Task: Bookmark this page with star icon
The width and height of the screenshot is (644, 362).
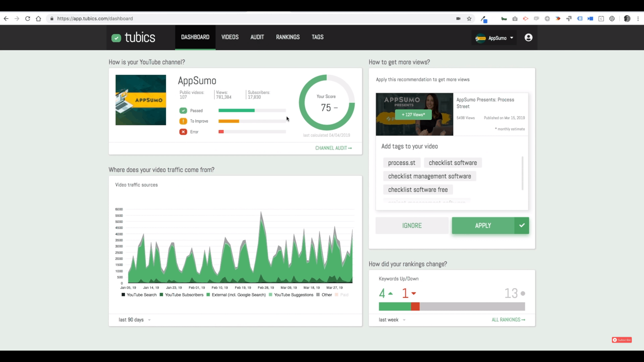Action: pos(469,19)
